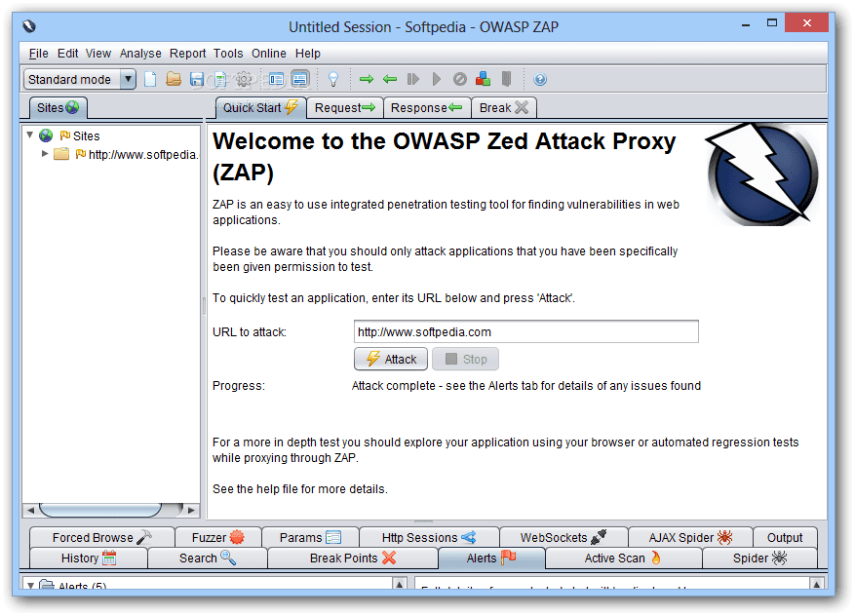This screenshot has height=616, width=855.
Task: Click the Session Properties document icon
Action: [219, 80]
